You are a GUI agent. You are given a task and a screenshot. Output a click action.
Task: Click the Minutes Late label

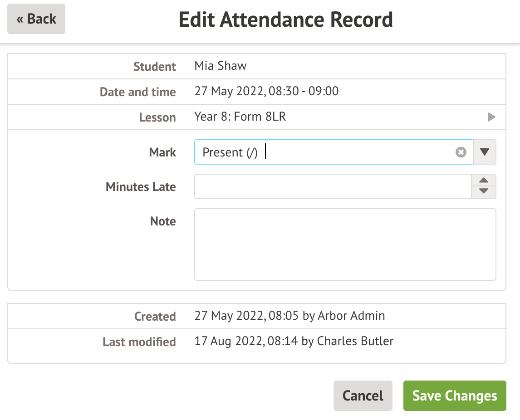click(x=141, y=187)
